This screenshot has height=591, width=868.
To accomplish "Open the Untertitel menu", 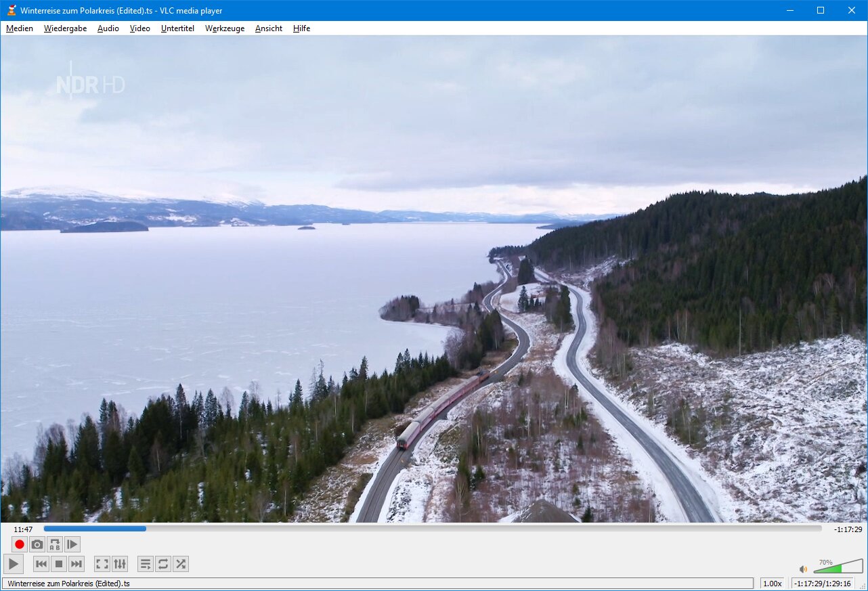I will pos(177,28).
